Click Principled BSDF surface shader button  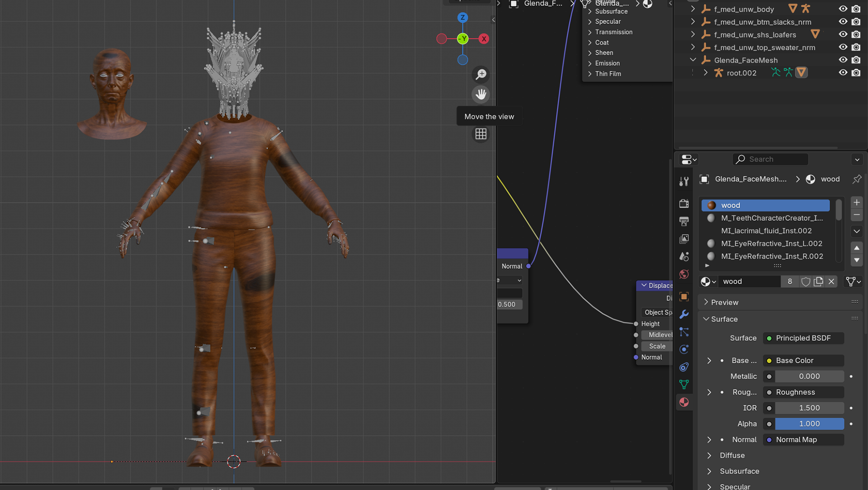click(x=803, y=338)
